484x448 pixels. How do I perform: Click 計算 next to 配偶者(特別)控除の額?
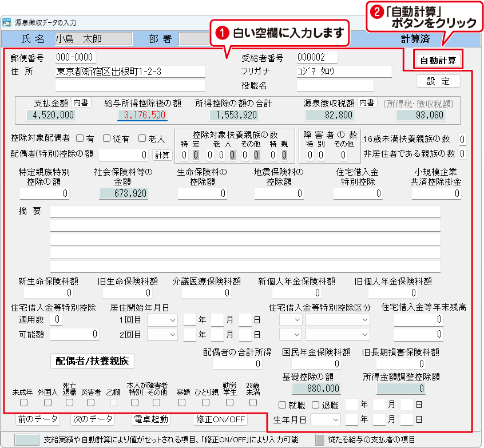[162, 155]
